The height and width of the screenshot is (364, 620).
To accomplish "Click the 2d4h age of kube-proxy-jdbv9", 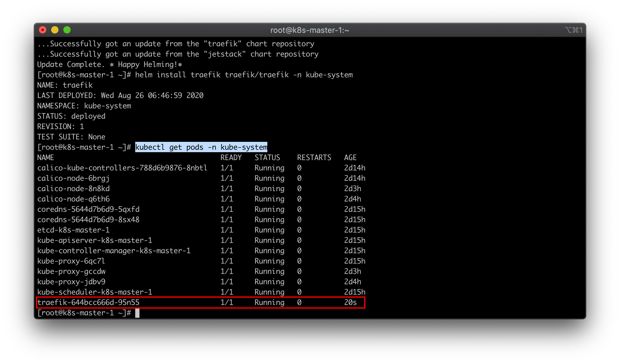I will [353, 282].
